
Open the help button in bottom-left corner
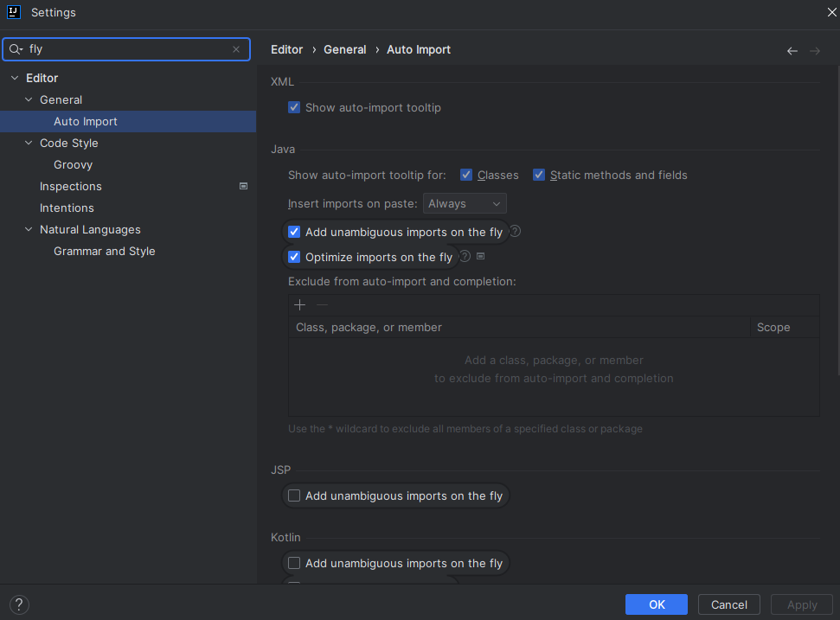click(19, 604)
